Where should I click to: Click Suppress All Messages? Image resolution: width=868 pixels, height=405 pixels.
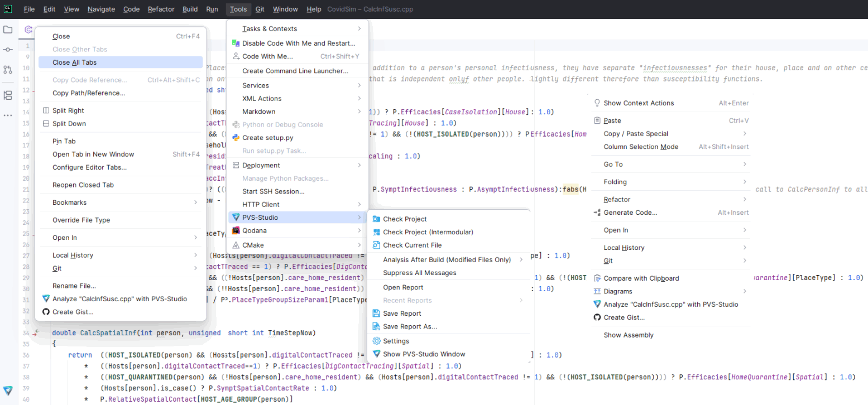(x=419, y=273)
